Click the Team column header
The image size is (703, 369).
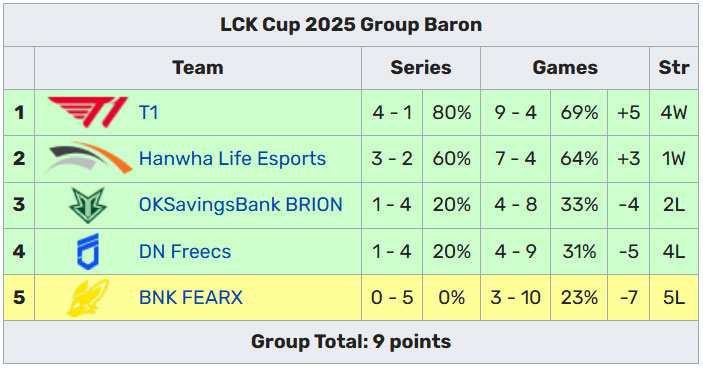[198, 68]
